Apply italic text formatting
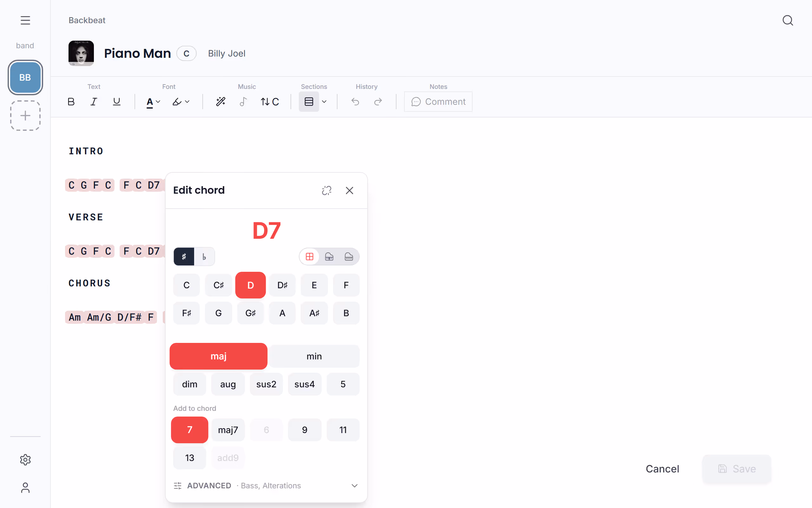Screen dimensions: 812x508 (x=94, y=102)
